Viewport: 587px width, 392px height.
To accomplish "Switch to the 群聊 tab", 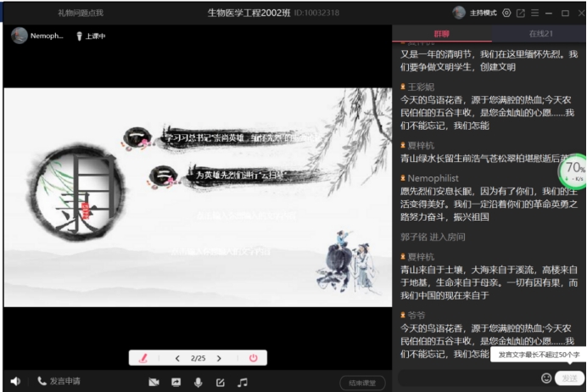I will pyautogui.click(x=441, y=32).
